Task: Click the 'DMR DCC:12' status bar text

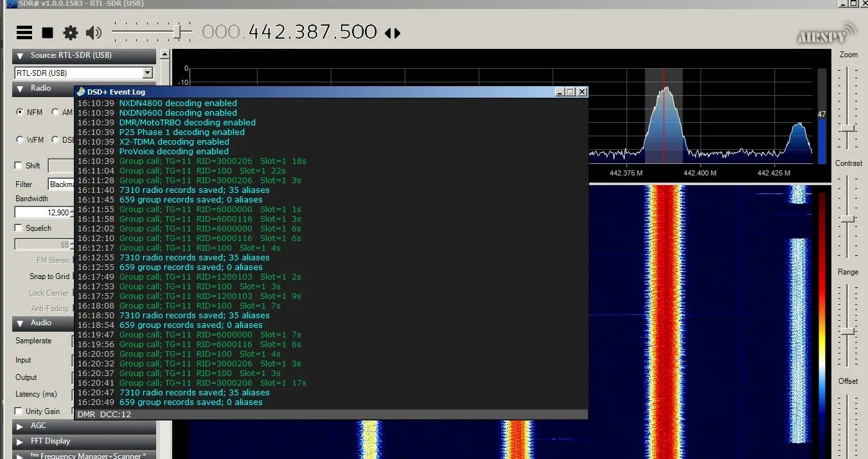Action: [104, 415]
